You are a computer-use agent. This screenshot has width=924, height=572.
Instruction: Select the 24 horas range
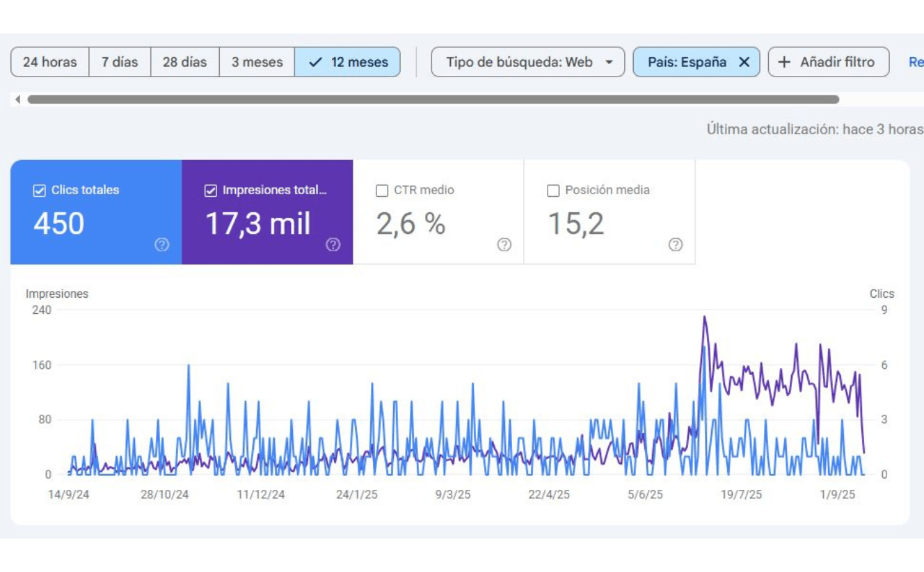pos(50,62)
